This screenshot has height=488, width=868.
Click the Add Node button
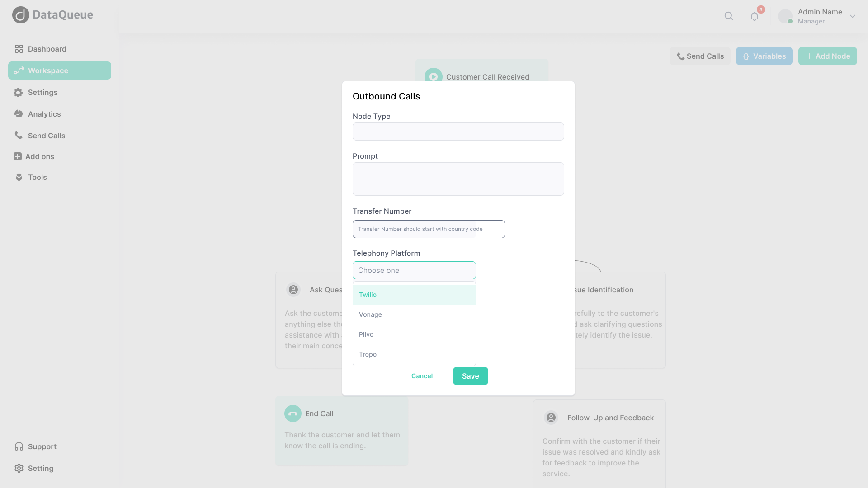click(827, 56)
